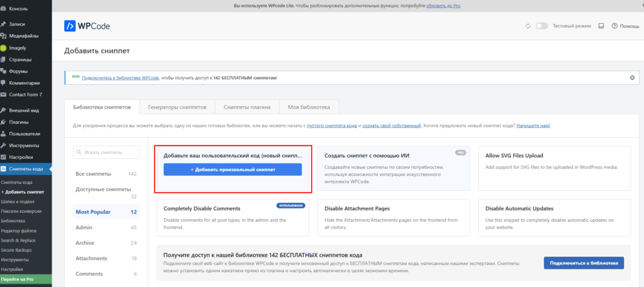
Task: Follow the 'обновить до Pro' link
Action: [443, 6]
